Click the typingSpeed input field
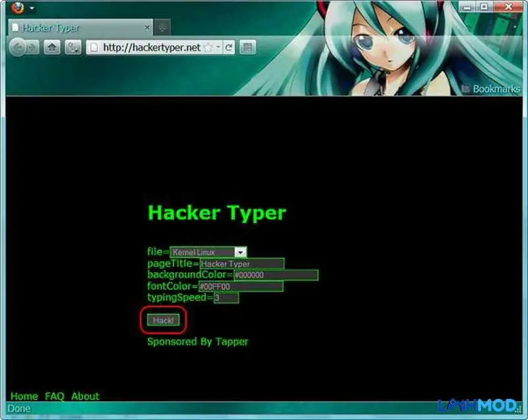Viewport: 528px width, 420px height. [x=226, y=298]
